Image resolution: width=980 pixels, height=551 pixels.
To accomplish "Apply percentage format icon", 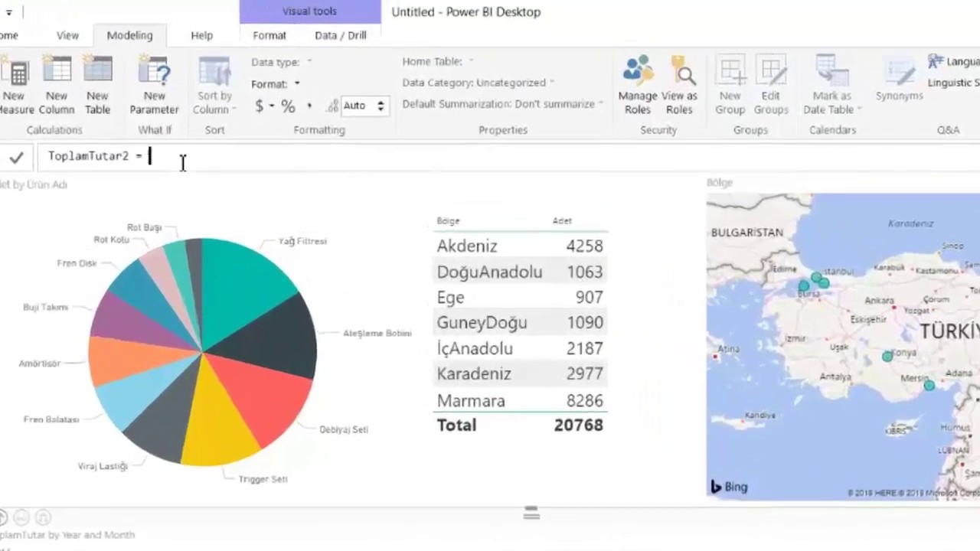I will point(288,106).
